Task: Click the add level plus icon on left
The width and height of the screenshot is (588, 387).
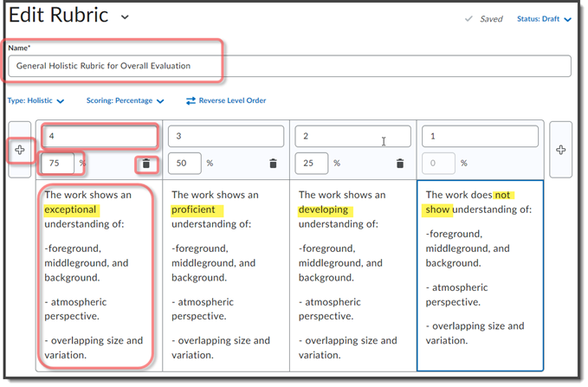Action: click(20, 150)
